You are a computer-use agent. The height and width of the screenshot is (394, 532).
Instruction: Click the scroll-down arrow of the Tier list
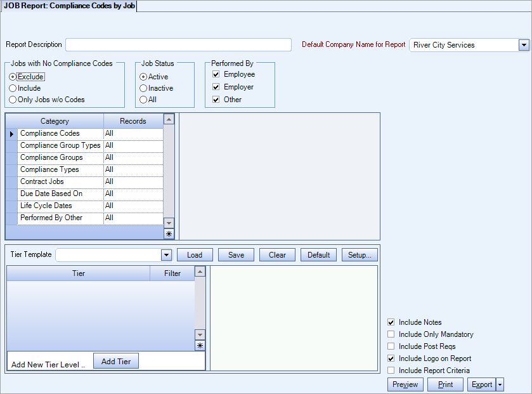pos(200,334)
